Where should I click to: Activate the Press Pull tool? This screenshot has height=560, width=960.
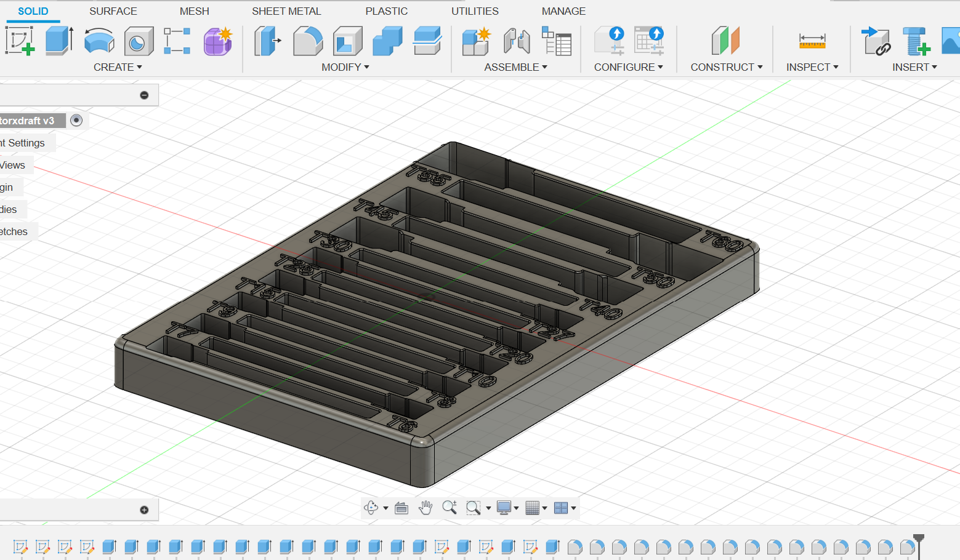[267, 41]
